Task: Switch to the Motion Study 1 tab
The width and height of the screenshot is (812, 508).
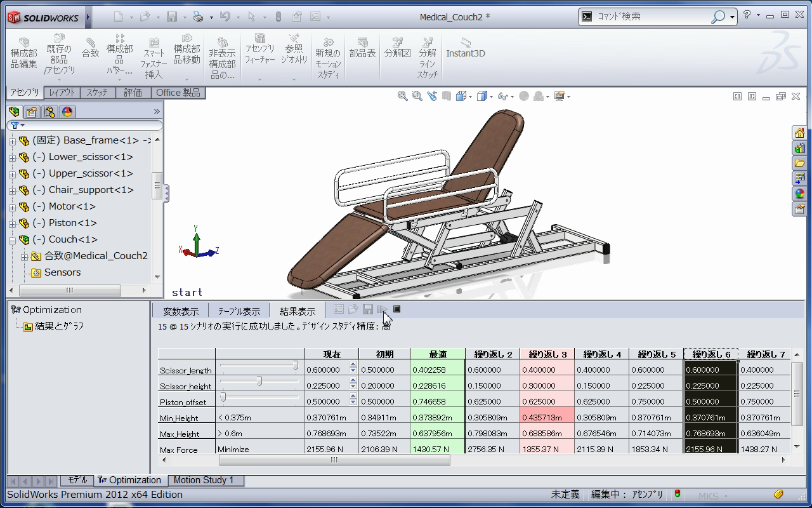Action: pyautogui.click(x=204, y=480)
